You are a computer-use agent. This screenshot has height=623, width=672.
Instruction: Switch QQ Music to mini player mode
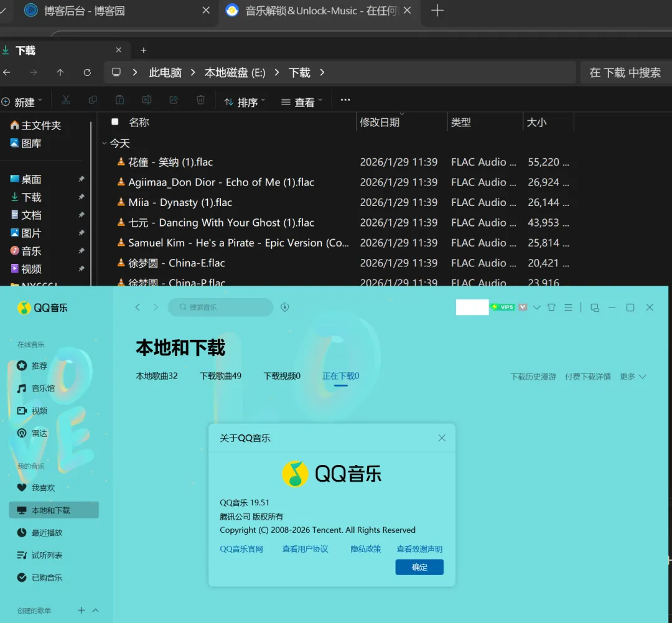pos(595,307)
